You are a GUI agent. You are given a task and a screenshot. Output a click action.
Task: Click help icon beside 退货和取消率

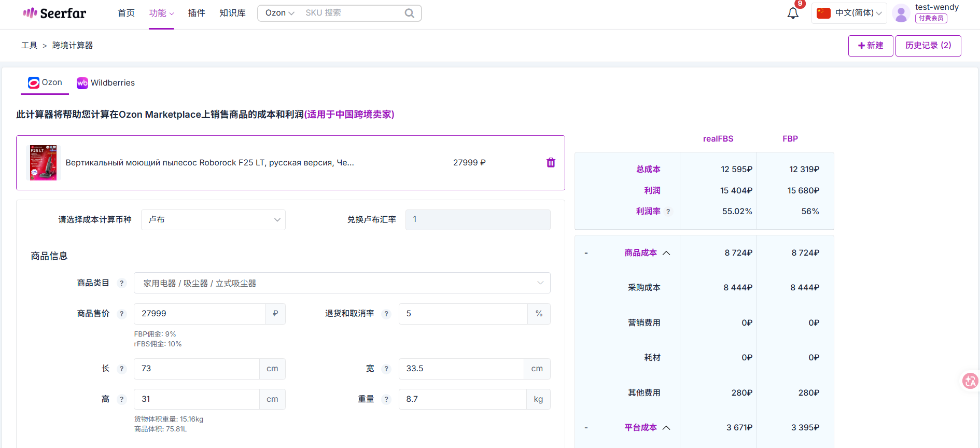tap(386, 314)
